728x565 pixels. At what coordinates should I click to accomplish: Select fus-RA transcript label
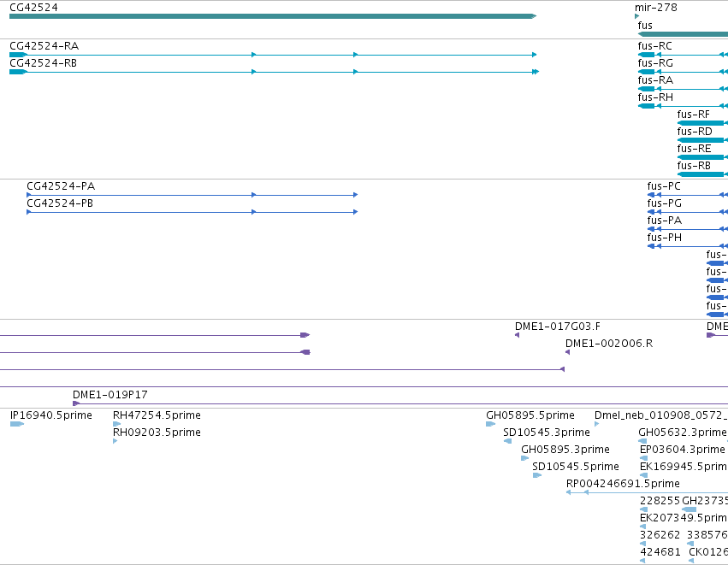(x=655, y=80)
